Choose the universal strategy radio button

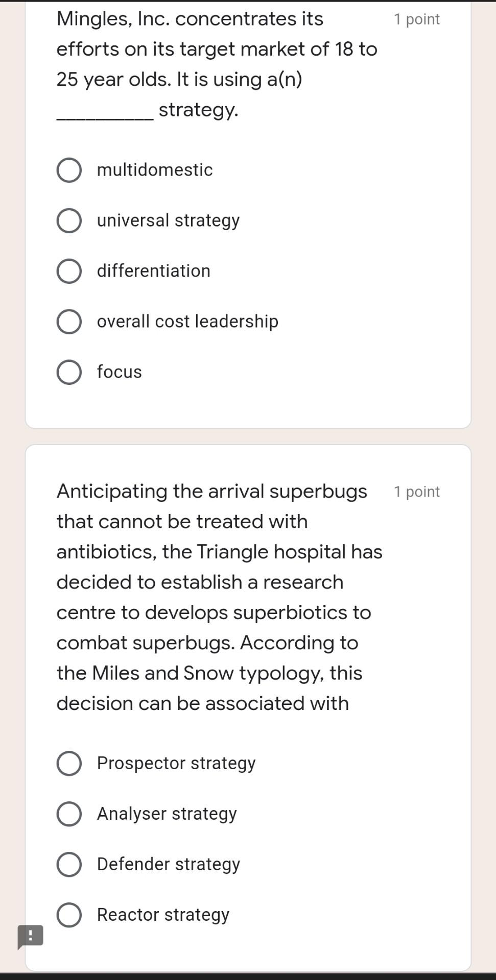69,220
